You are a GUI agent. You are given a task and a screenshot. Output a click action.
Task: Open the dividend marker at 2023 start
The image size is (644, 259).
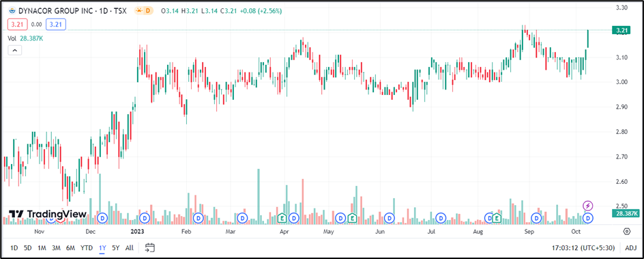point(145,217)
